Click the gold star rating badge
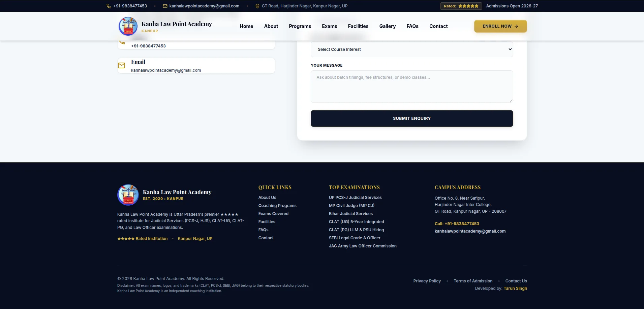 click(461, 6)
